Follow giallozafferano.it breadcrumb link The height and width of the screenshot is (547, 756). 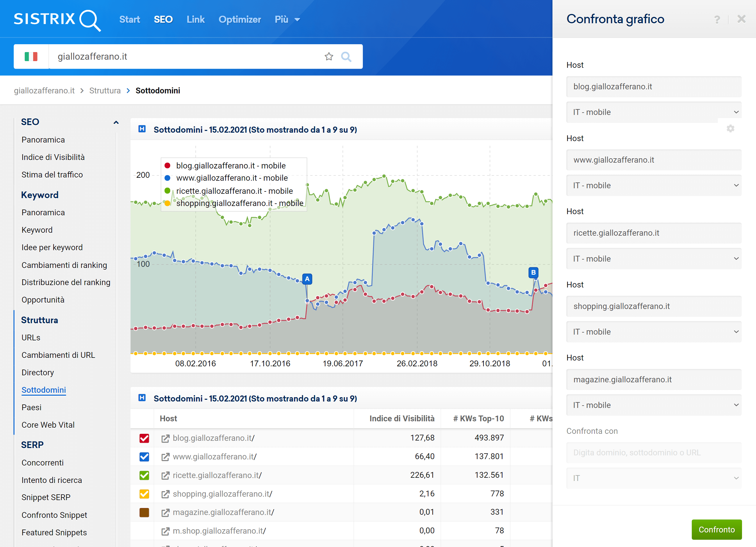tap(44, 91)
